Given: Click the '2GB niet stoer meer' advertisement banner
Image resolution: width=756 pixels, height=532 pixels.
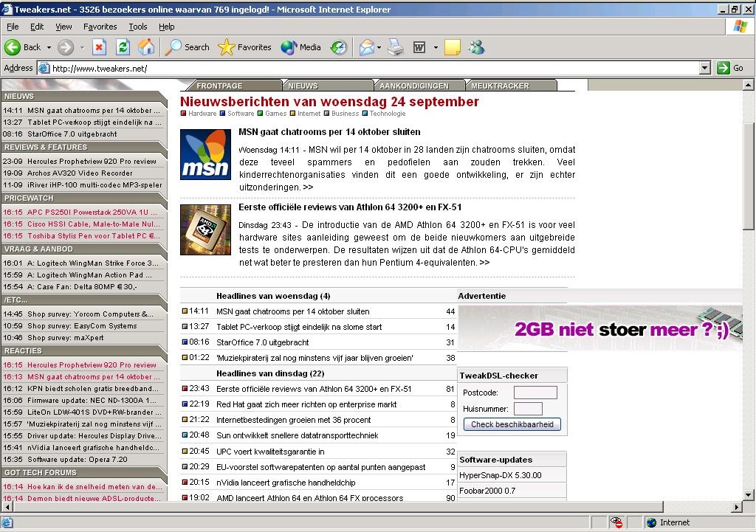Looking at the screenshot, I should click(x=600, y=328).
